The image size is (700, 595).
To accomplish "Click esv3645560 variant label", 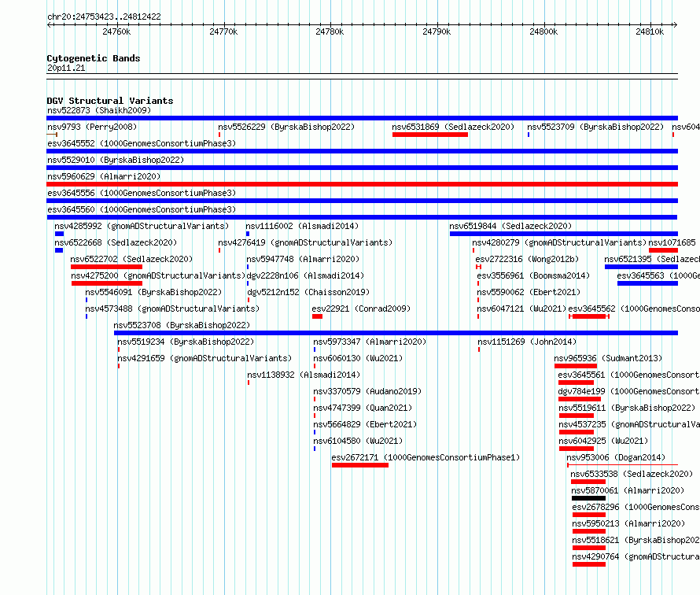I will 142,209.
